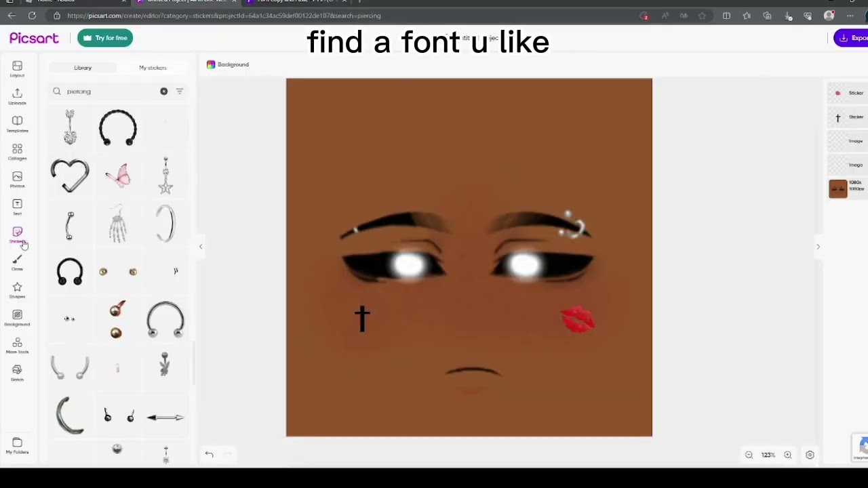The width and height of the screenshot is (868, 488).
Task: Switch to the Library tab
Action: 83,68
